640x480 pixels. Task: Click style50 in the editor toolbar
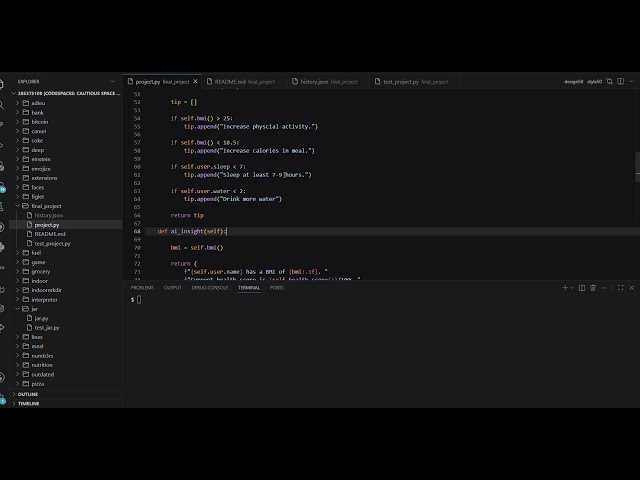pyautogui.click(x=595, y=82)
